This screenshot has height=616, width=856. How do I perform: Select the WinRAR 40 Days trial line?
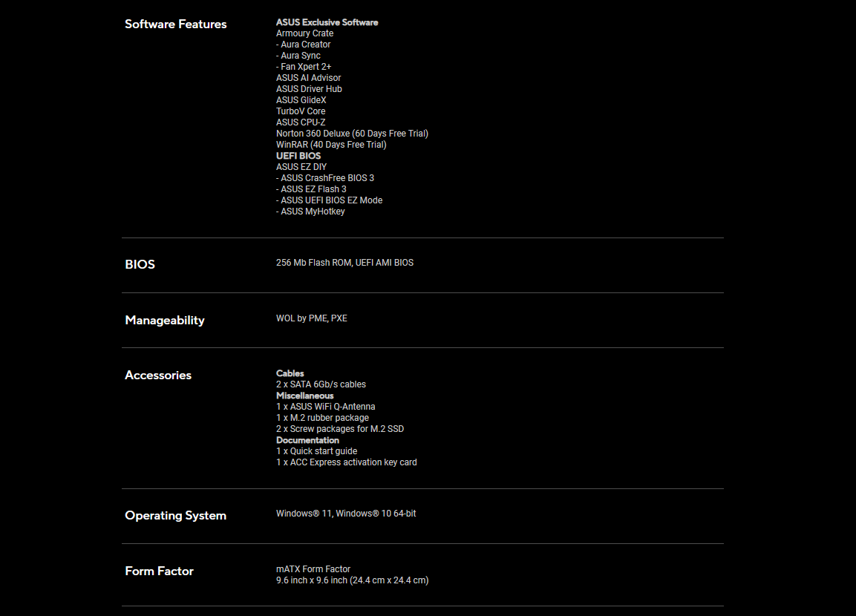[x=331, y=145]
